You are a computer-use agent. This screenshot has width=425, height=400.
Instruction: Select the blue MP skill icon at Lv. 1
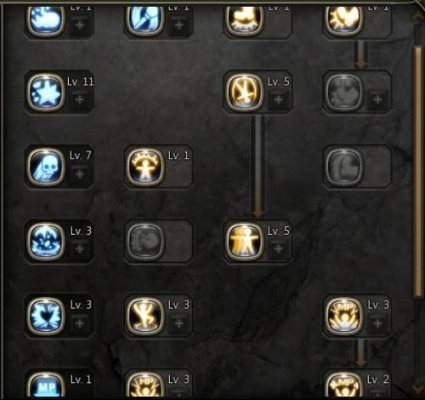[x=46, y=387]
